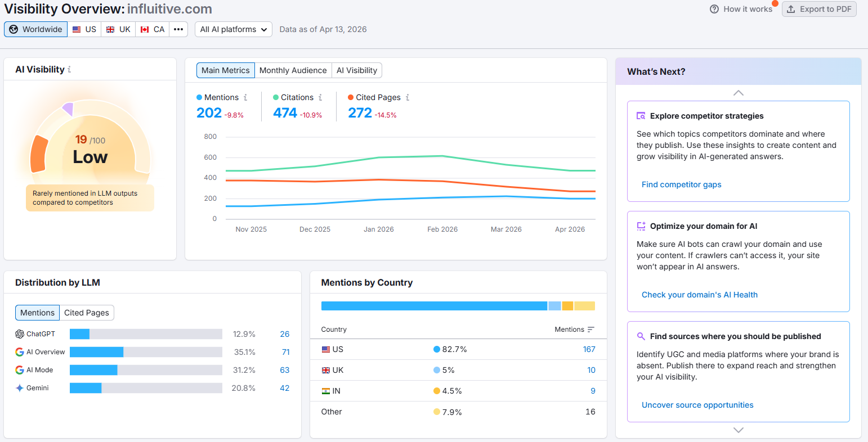Open more countries ellipsis menu
The image size is (868, 442).
click(178, 29)
